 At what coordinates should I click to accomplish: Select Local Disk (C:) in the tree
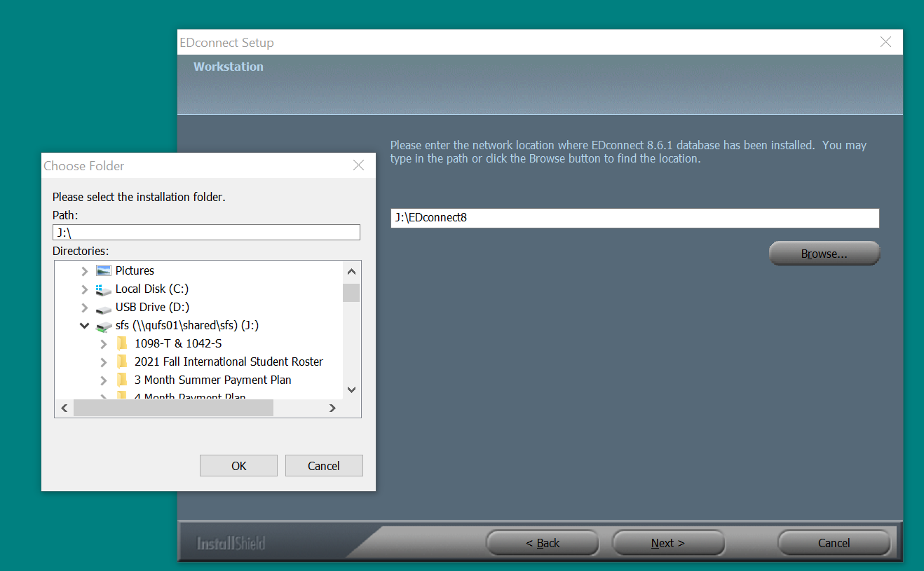pos(152,289)
